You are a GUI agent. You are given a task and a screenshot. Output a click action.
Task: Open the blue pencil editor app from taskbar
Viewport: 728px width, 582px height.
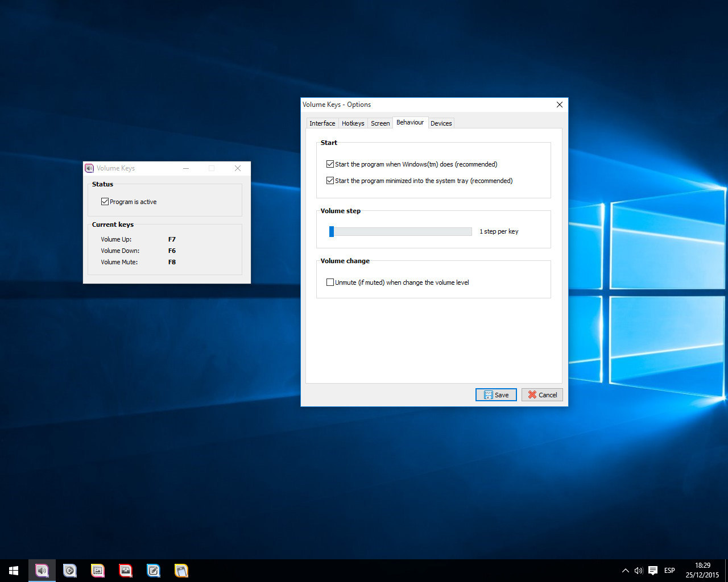153,570
